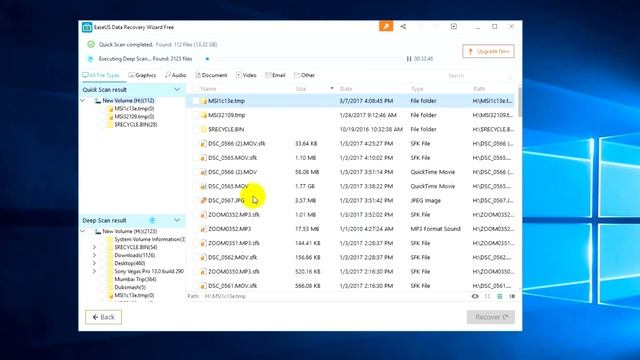
Task: Click folder icon of MSI32109.tmp row
Action: pos(203,115)
